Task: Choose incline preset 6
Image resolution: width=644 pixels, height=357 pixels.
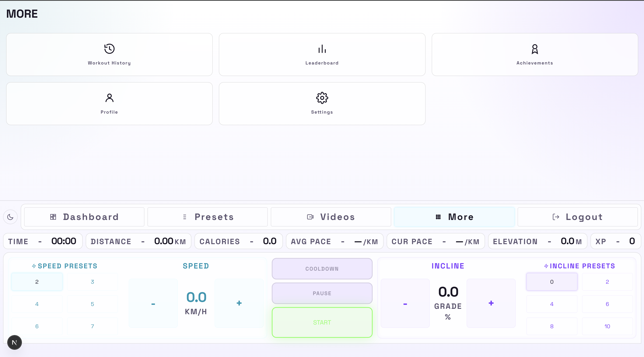Action: (607, 304)
